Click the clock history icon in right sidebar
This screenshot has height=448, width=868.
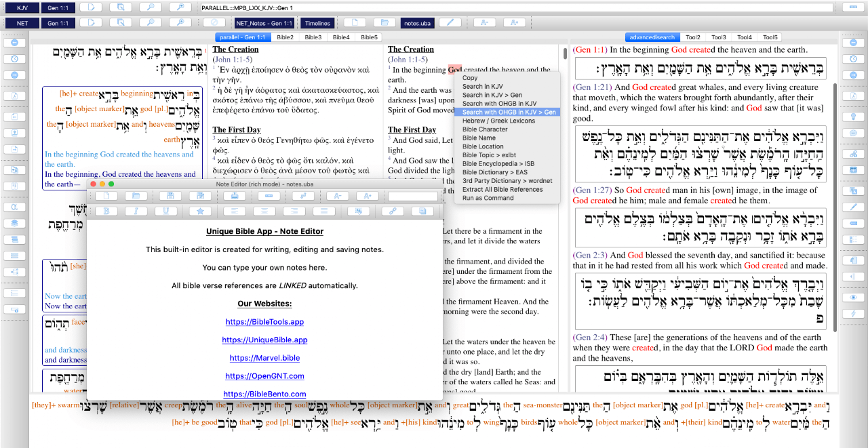(853, 59)
